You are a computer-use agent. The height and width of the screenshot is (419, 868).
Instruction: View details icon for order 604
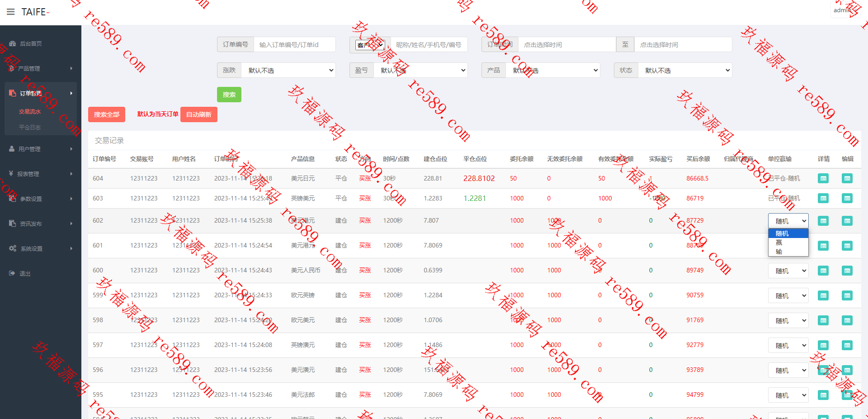point(823,178)
